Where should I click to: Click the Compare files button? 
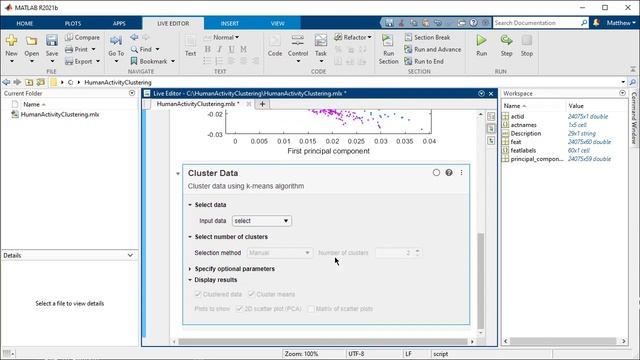click(x=82, y=37)
